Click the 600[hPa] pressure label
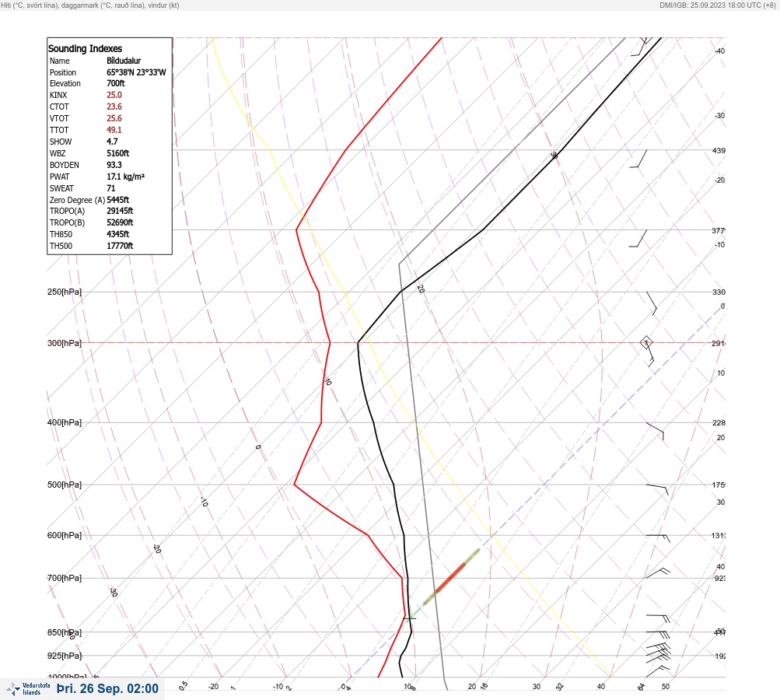This screenshot has width=780, height=700. tap(65, 535)
